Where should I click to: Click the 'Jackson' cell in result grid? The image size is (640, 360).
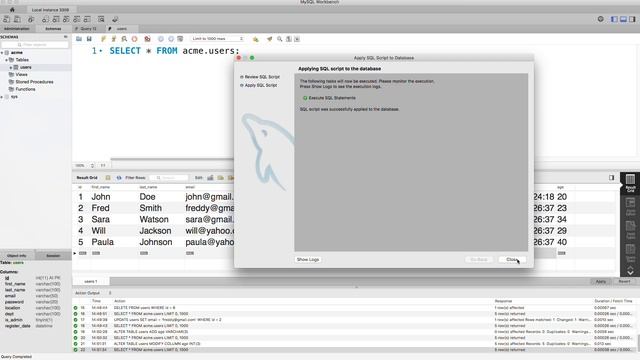(155, 231)
